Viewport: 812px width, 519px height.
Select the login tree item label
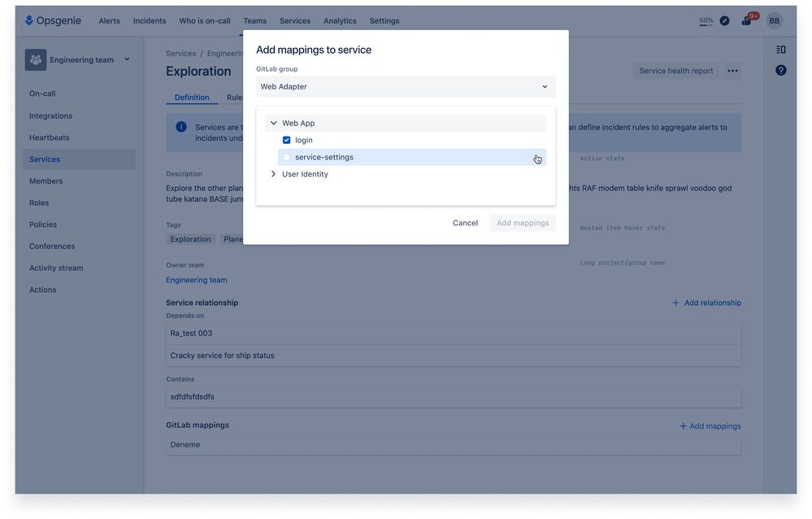pos(303,140)
